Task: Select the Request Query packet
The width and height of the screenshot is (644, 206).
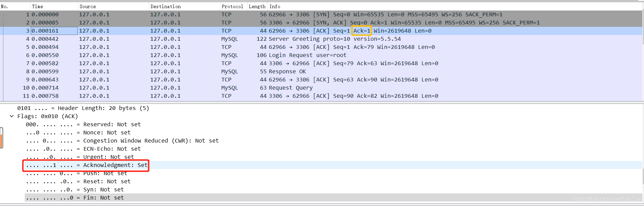Action: pos(321,88)
